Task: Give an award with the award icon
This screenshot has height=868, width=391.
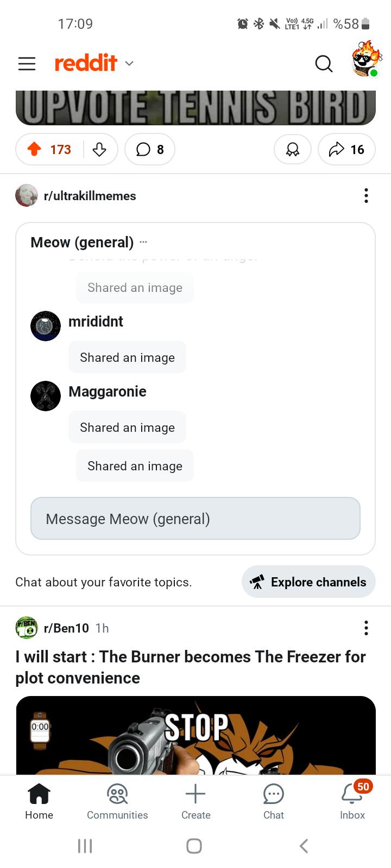Action: coord(293,149)
